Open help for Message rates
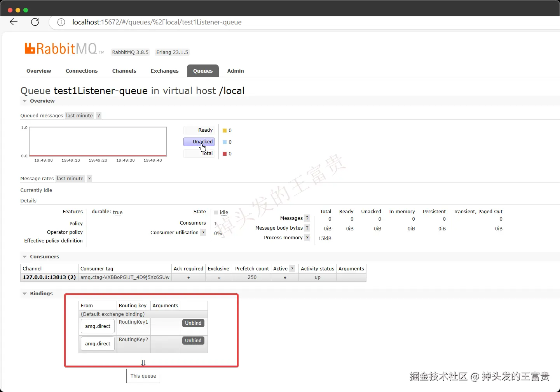Viewport: 560px width, 392px height. pyautogui.click(x=89, y=178)
